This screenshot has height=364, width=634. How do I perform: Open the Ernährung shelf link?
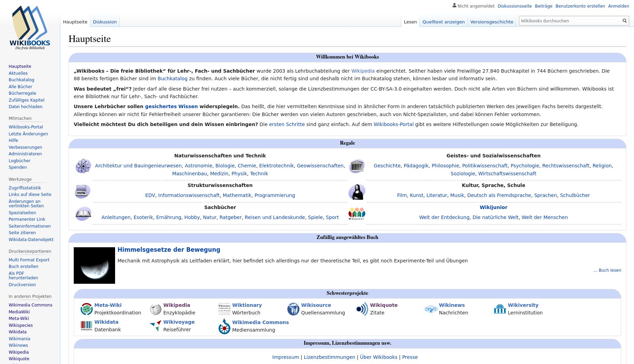click(x=168, y=217)
